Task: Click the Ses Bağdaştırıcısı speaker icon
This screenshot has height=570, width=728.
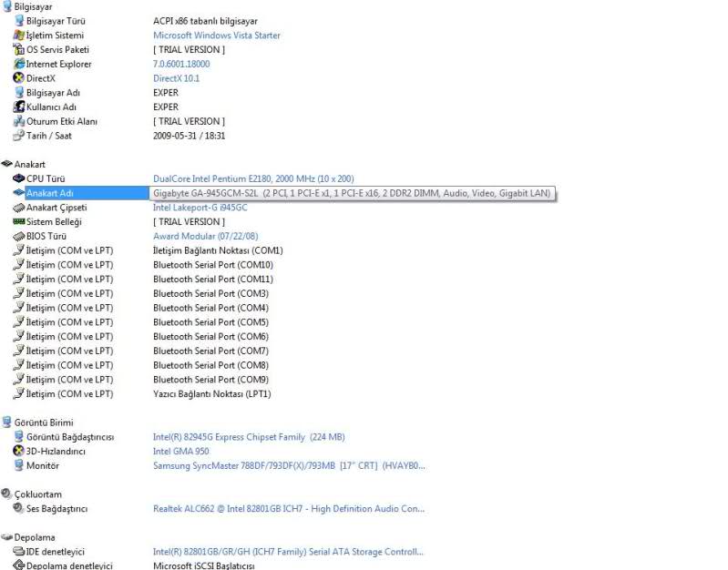Action: 18,508
